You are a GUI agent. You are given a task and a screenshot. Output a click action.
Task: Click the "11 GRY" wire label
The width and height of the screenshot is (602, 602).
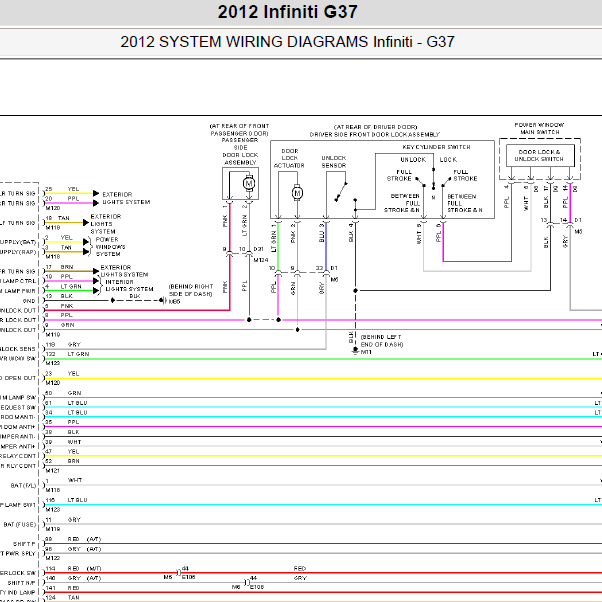63,519
